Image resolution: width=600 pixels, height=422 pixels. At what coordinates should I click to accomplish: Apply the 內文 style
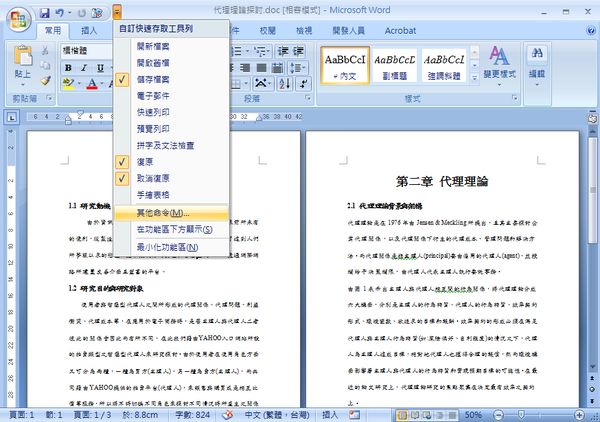click(x=345, y=65)
